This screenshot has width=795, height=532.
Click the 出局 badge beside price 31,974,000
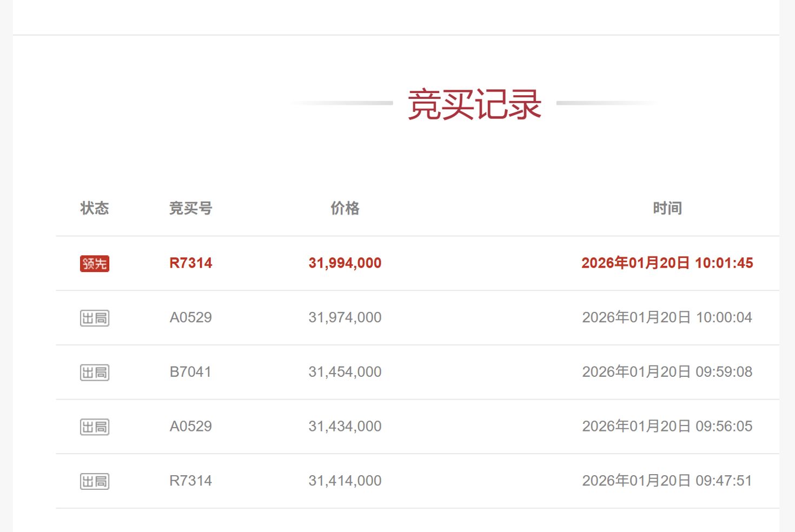click(x=95, y=318)
